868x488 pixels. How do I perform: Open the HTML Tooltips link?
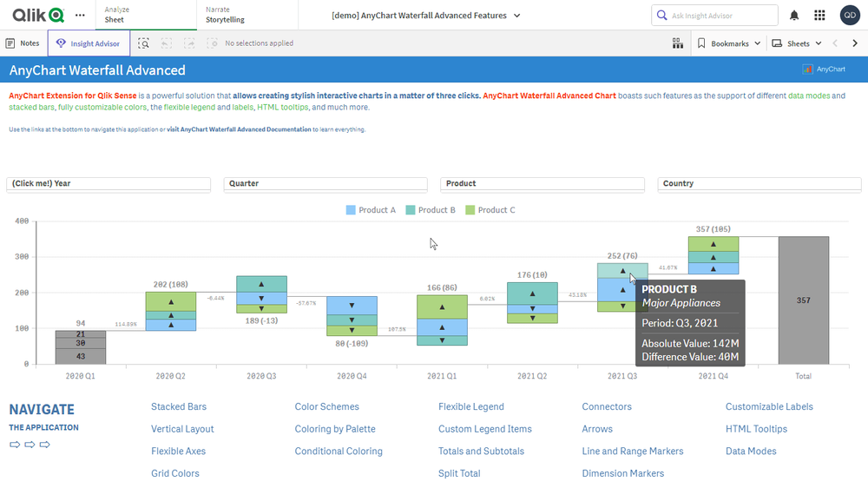[x=756, y=429]
